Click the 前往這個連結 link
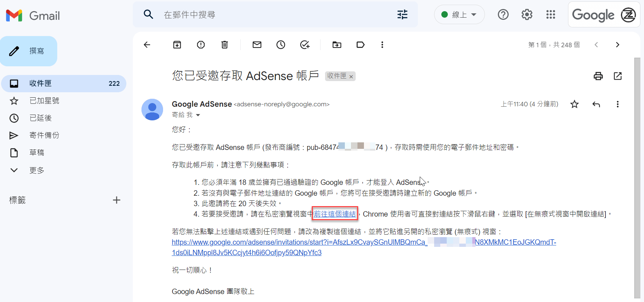This screenshot has height=302, width=644. [x=335, y=214]
